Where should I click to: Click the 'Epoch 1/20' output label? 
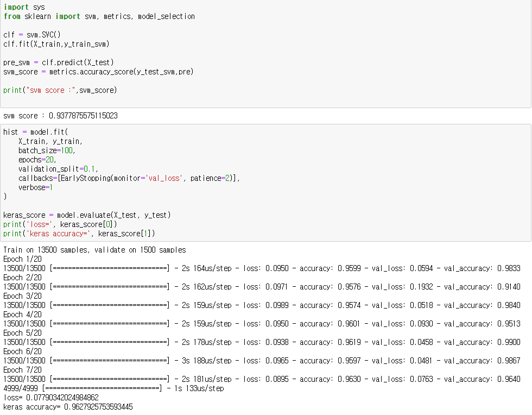(x=22, y=259)
